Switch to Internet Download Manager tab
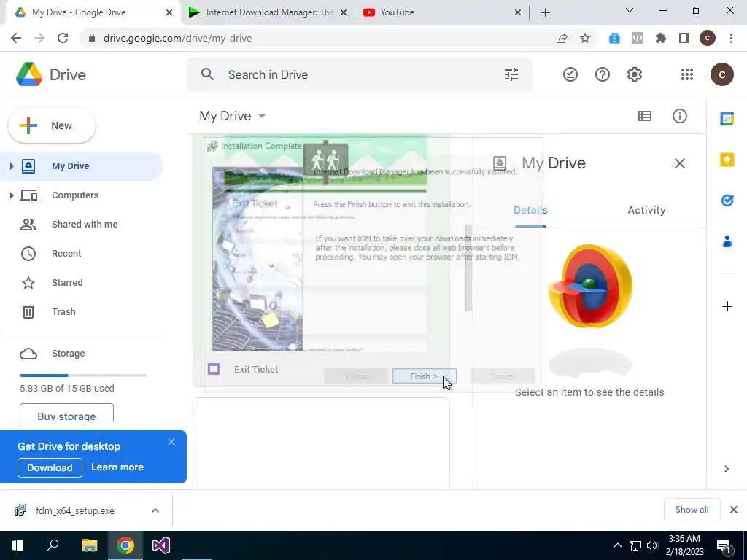This screenshot has width=747, height=560. pyautogui.click(x=268, y=12)
